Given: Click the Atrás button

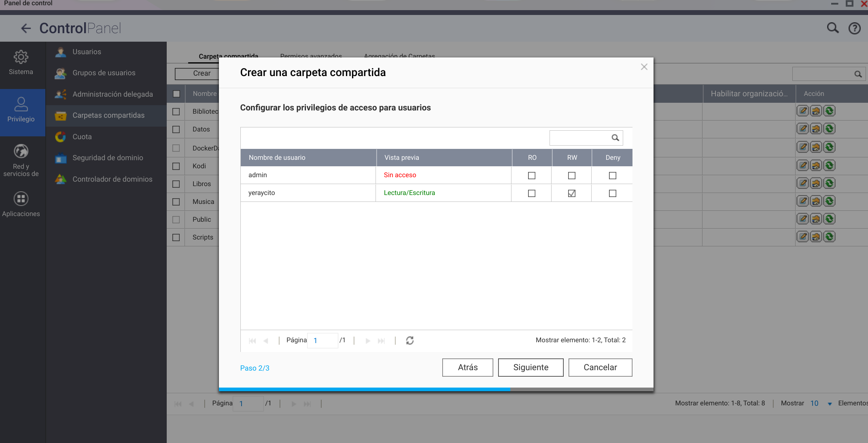Looking at the screenshot, I should tap(467, 367).
